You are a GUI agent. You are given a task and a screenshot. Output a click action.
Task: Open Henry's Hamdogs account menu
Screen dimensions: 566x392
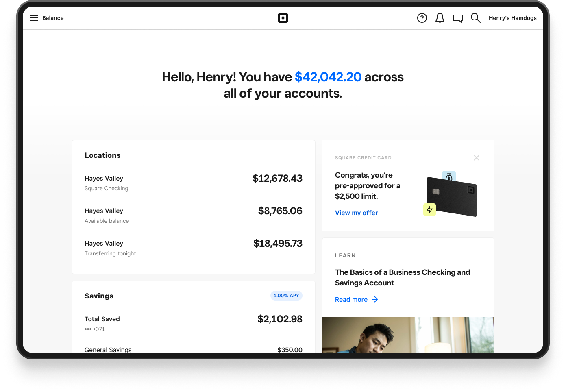coord(512,18)
